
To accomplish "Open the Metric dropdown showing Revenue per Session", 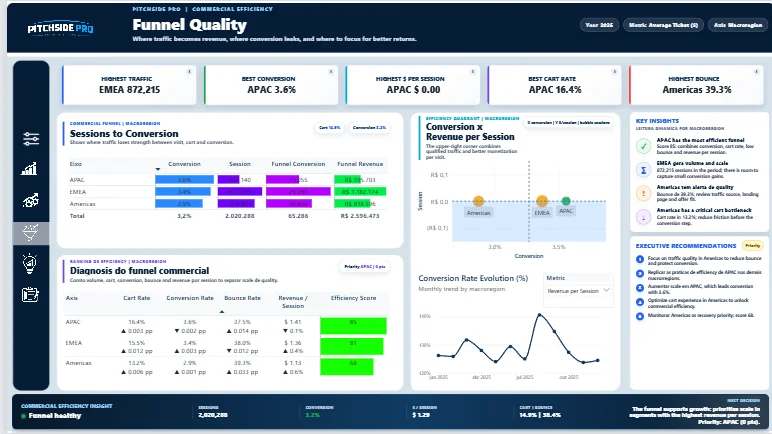I will (579, 291).
